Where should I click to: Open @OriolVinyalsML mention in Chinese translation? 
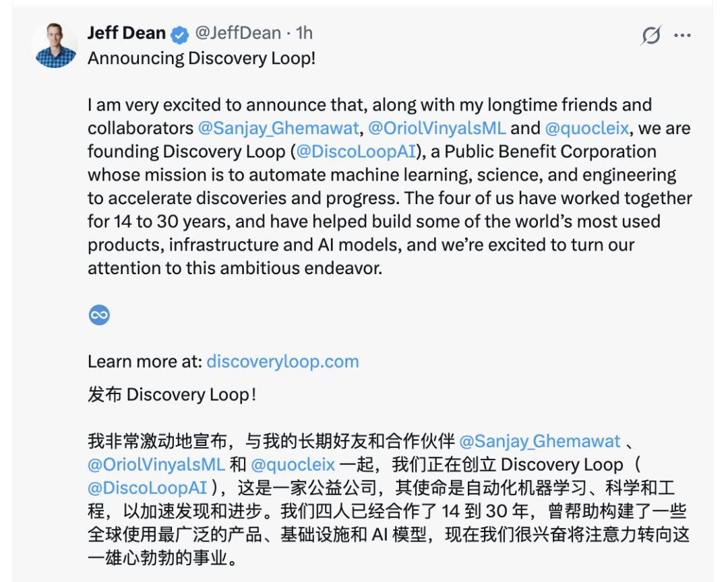point(156,465)
